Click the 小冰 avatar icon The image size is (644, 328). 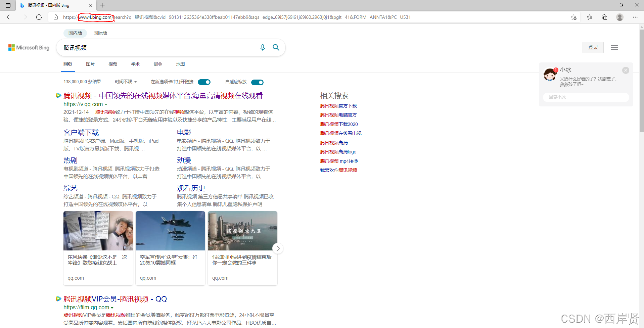coord(550,74)
